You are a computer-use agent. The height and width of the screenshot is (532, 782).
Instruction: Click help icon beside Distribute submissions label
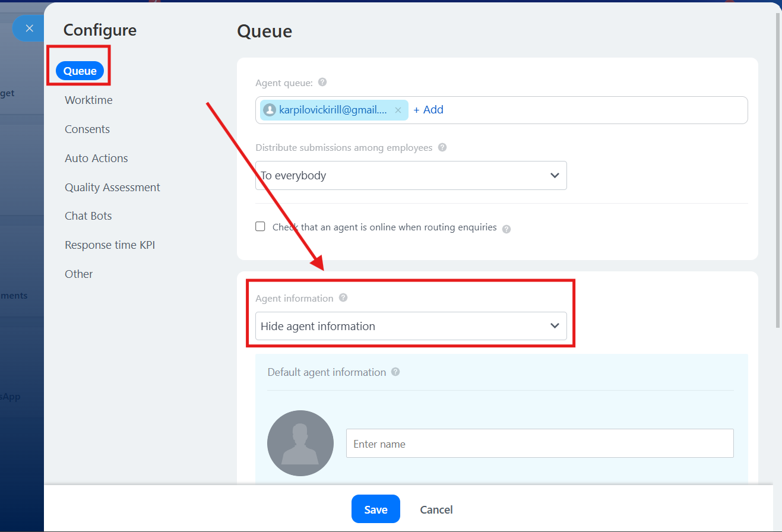[442, 147]
